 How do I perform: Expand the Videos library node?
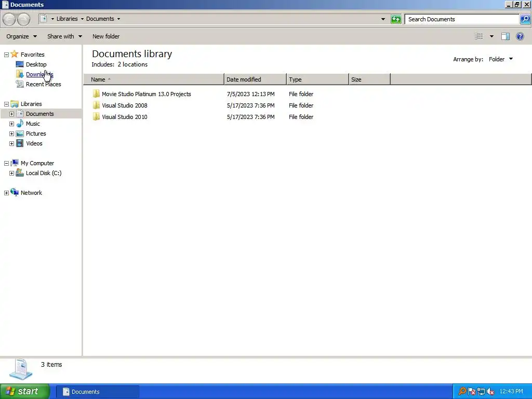coord(11,143)
